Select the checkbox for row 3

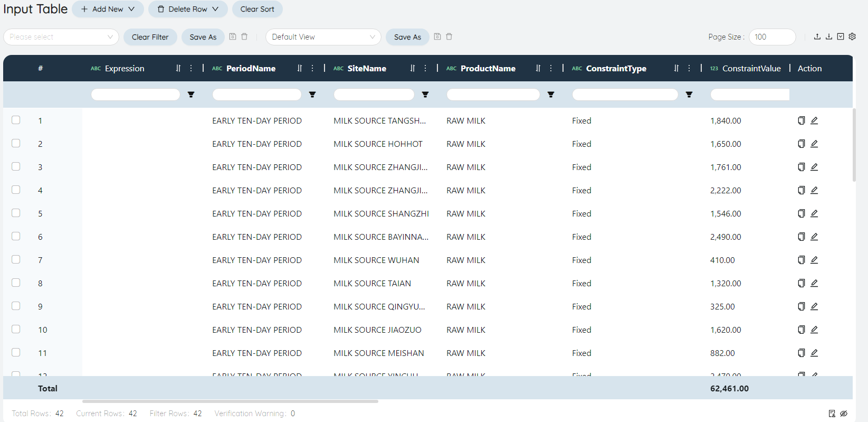pyautogui.click(x=16, y=166)
